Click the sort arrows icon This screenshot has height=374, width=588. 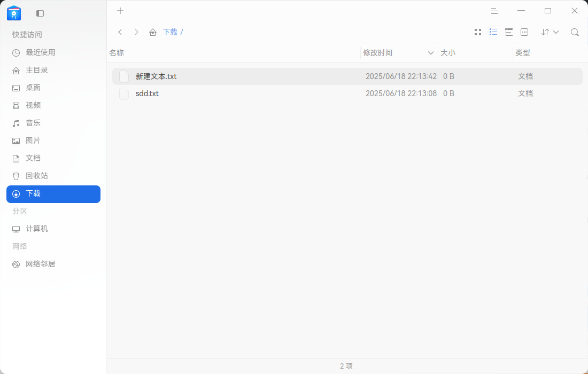[545, 32]
